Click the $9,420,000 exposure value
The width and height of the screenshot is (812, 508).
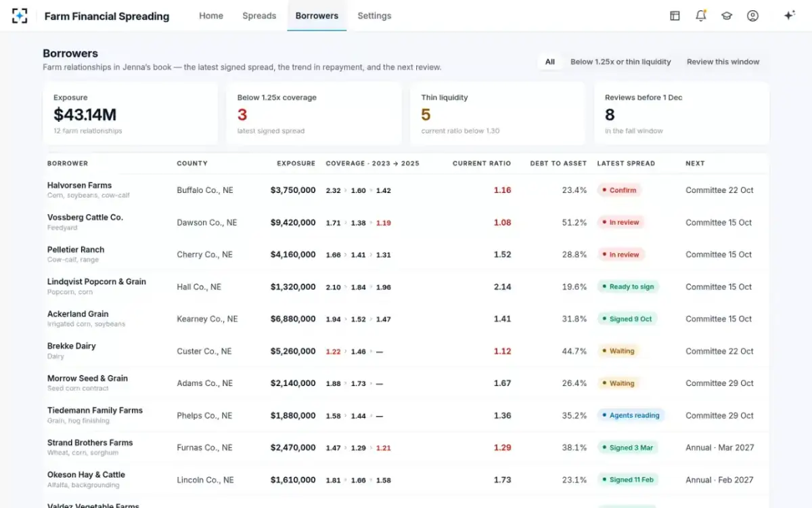click(293, 222)
